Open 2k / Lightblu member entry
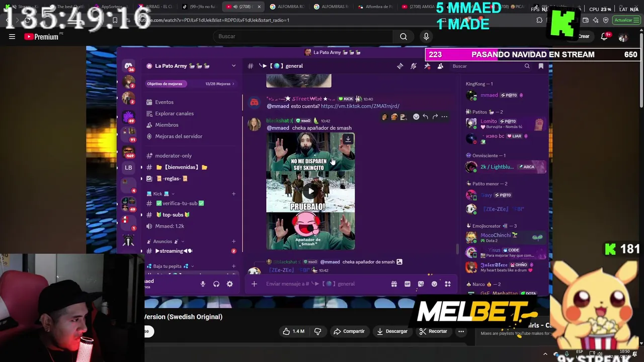Screen dimensions: 644x362 (x=506, y=167)
